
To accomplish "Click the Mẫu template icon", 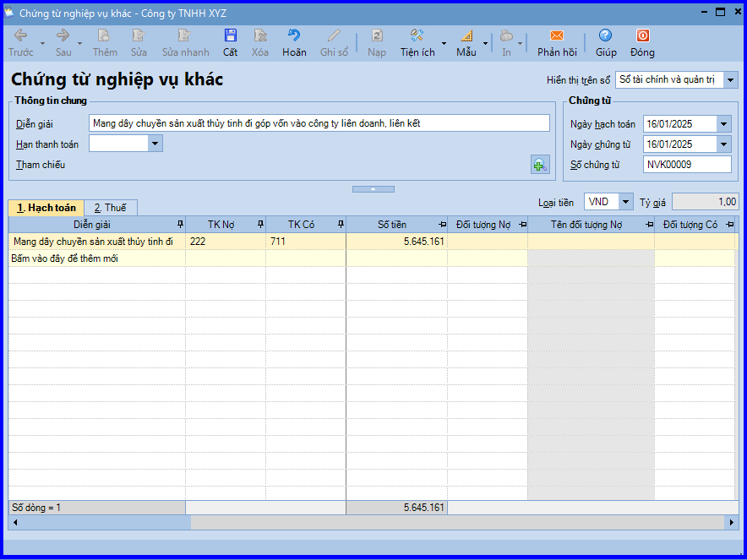I will pos(466,36).
